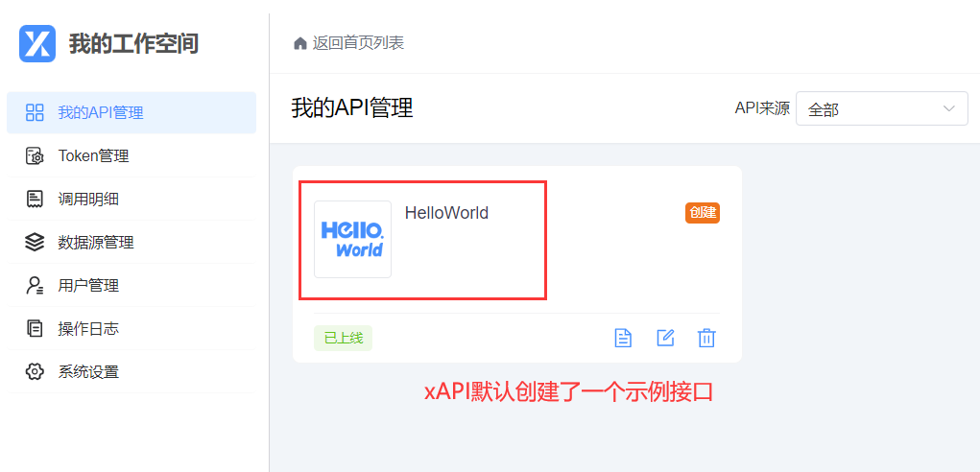Click the 我的API管理 grid icon

pyautogui.click(x=35, y=112)
